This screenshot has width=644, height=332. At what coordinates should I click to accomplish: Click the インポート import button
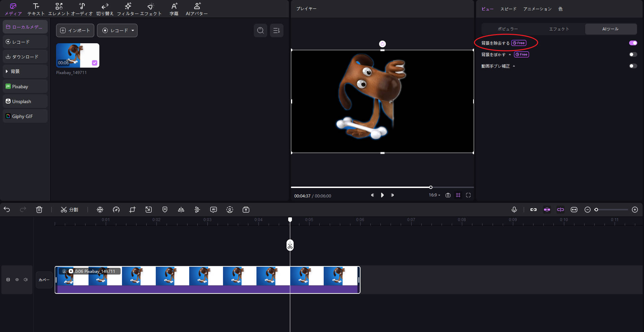[x=75, y=30]
